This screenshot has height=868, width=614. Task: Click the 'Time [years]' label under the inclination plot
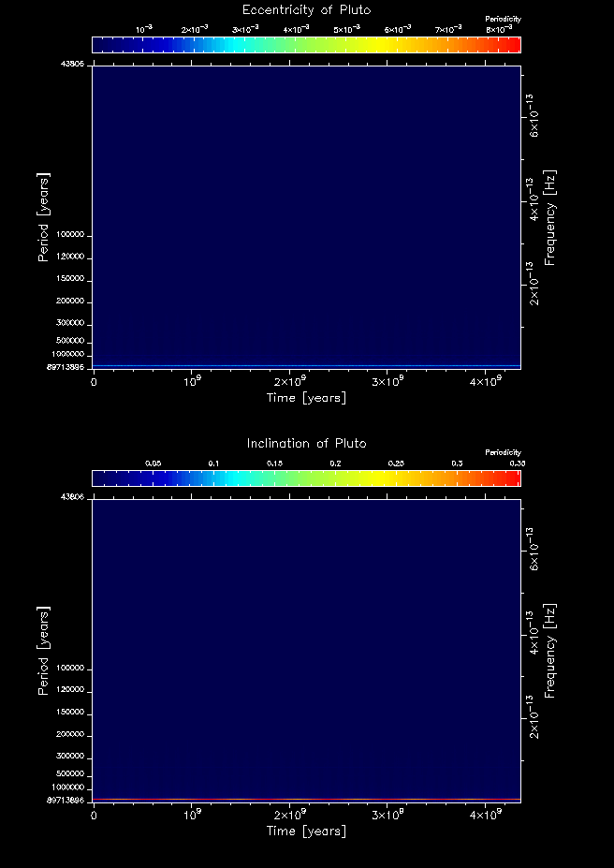(306, 831)
